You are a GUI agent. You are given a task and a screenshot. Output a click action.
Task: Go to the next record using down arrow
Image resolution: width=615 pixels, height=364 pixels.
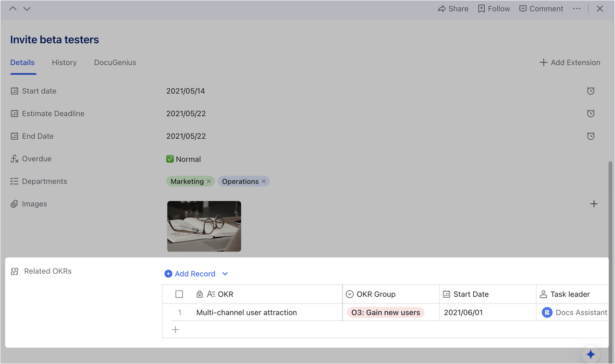coord(27,9)
